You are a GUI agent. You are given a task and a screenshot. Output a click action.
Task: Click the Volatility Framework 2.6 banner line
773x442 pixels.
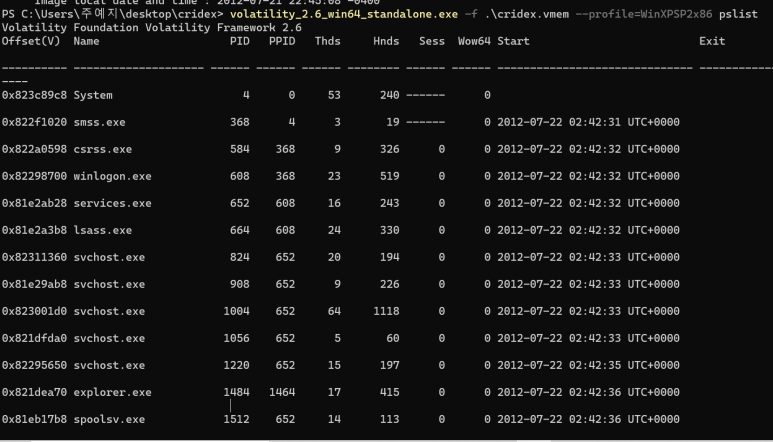(x=152, y=28)
